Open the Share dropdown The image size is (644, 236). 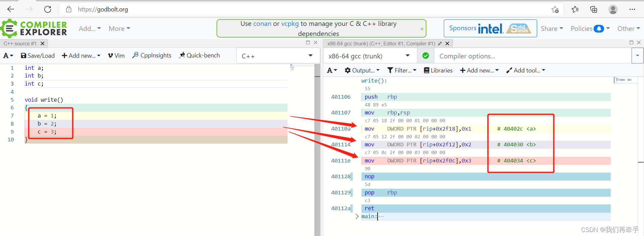pyautogui.click(x=552, y=29)
